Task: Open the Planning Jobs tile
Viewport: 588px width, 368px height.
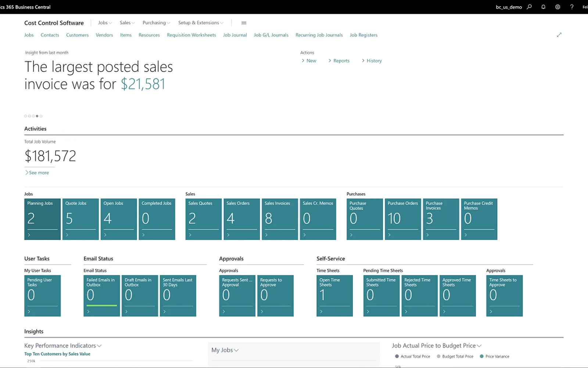Action: [x=43, y=219]
